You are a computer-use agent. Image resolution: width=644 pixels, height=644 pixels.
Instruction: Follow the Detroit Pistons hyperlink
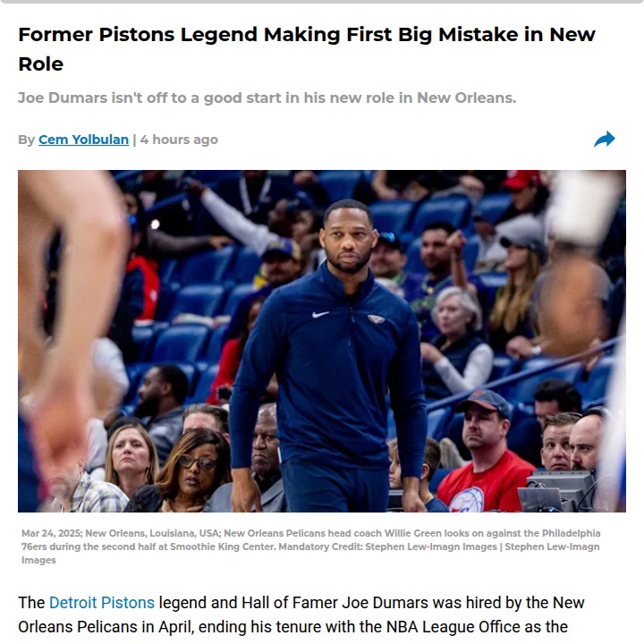[x=101, y=603]
